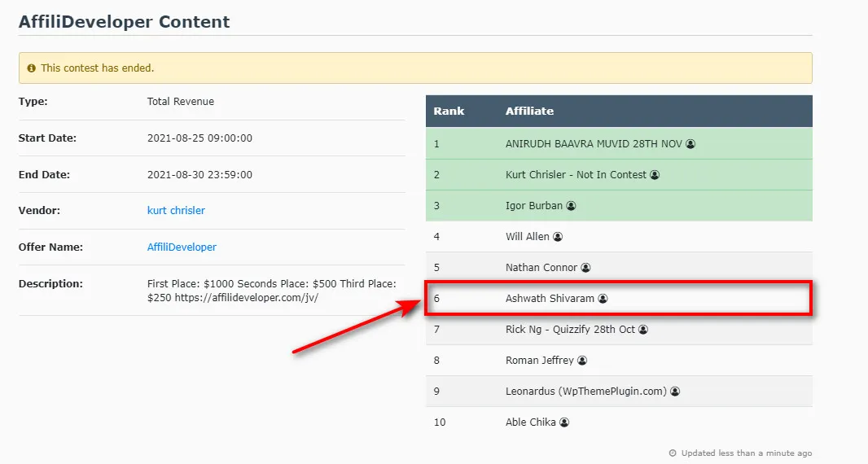Click the 'This contest has ended.' notice text
This screenshot has height=464, width=868.
pyautogui.click(x=98, y=68)
